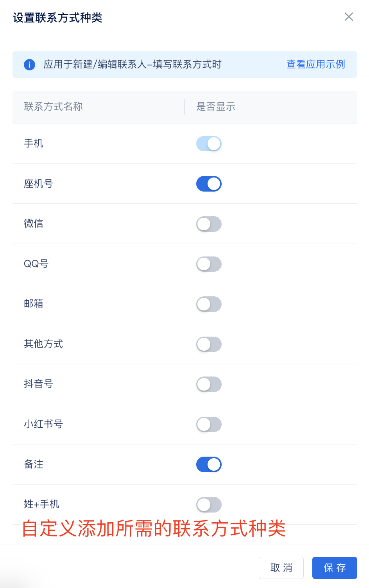Click the 联系方式名称 column header
The image size is (369, 588).
click(53, 107)
